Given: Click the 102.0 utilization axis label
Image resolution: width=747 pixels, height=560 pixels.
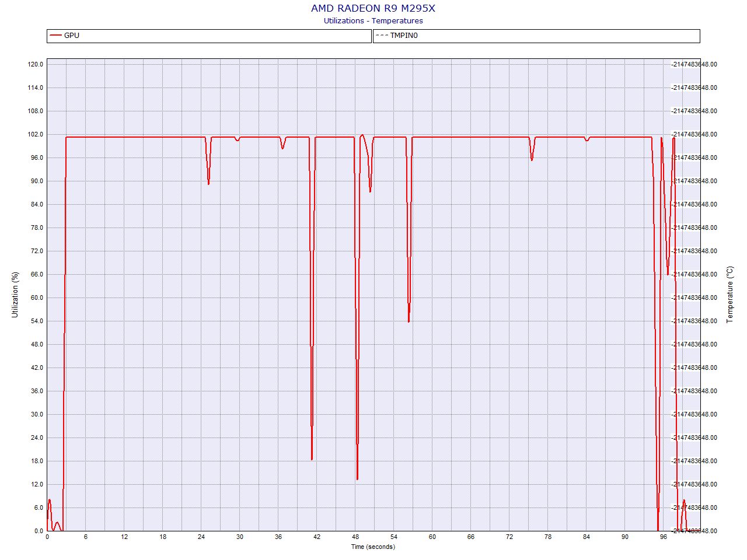Looking at the screenshot, I should point(36,134).
